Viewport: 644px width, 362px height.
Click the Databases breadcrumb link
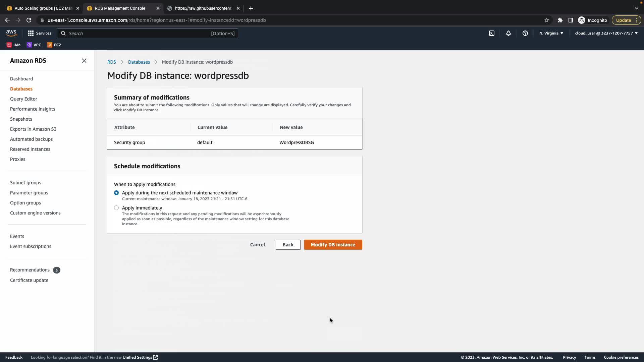pos(139,62)
